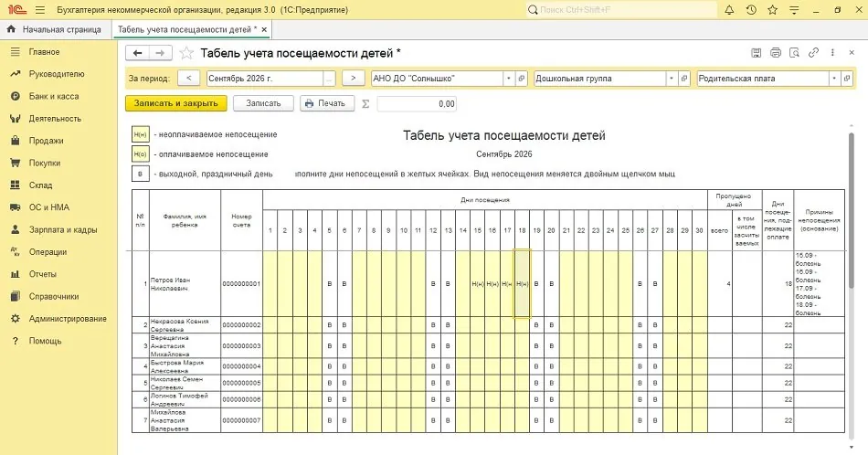
Task: Open the 1C main menu hamburger icon
Action: click(x=40, y=10)
